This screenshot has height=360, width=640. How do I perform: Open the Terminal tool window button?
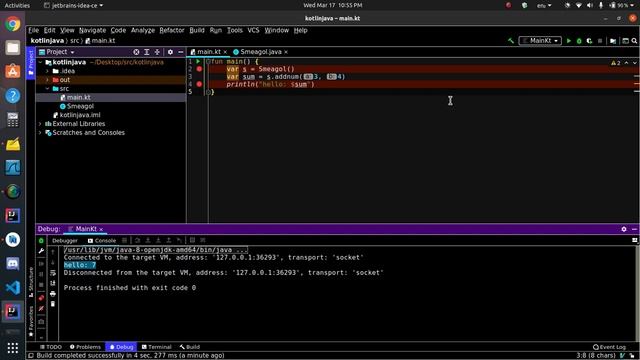click(156, 347)
